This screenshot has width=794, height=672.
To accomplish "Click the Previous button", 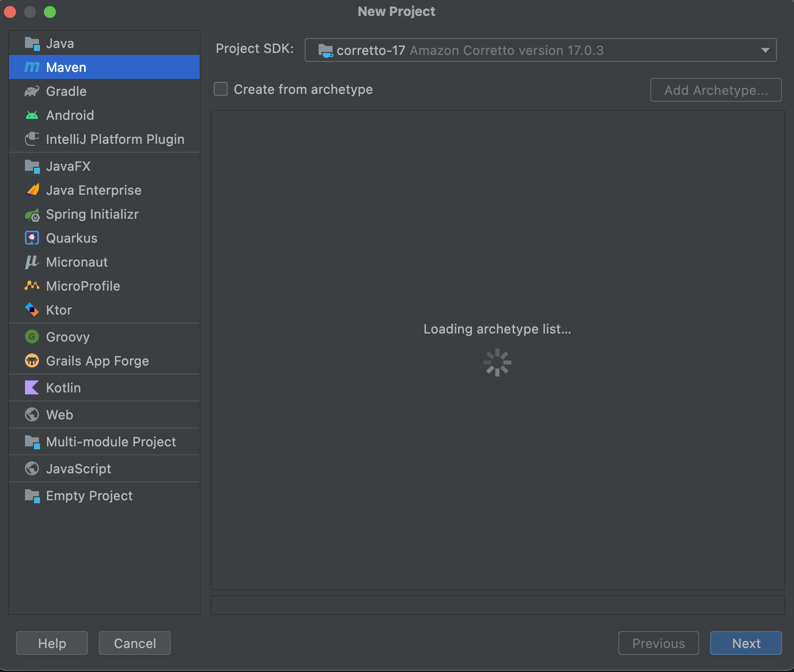I will 659,643.
